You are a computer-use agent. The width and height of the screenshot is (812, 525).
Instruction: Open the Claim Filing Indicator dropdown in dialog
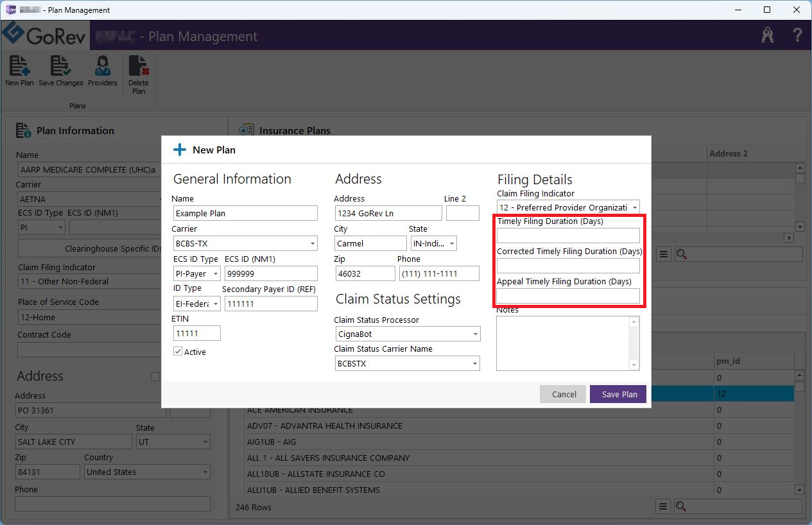[568, 208]
